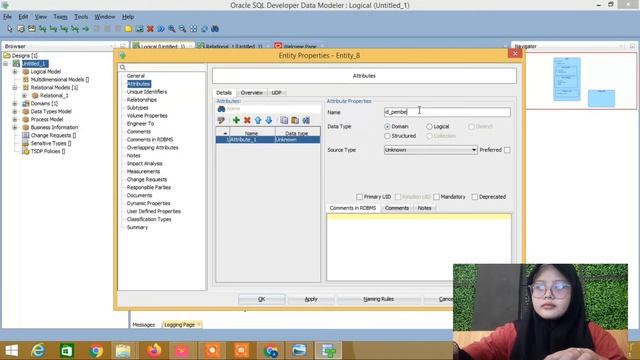The height and width of the screenshot is (360, 640).
Task: Expand the Domains tree node
Action: (15, 103)
